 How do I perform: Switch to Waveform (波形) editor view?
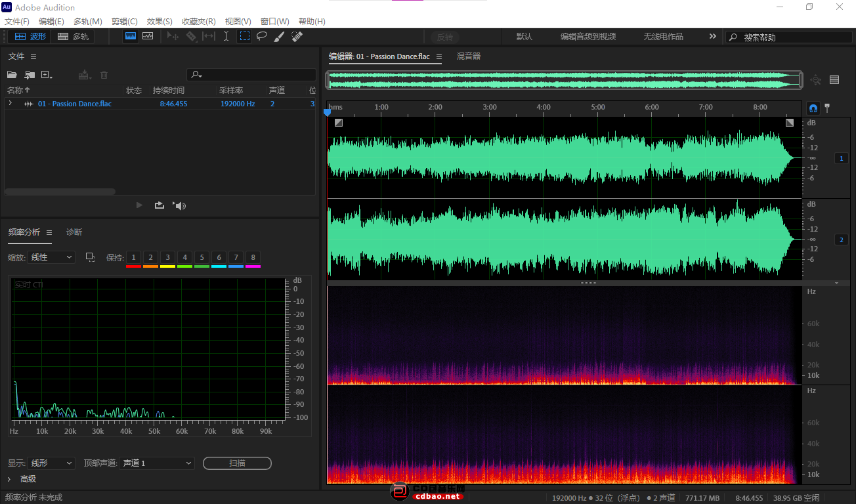30,37
